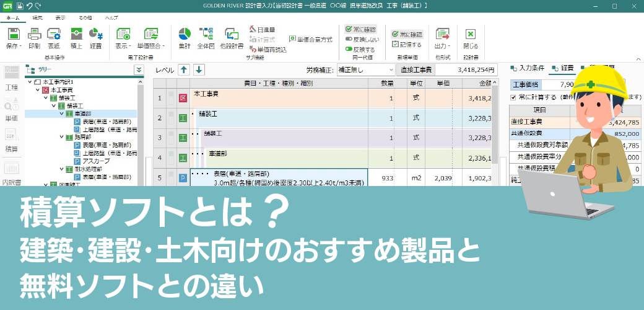The height and width of the screenshot is (310, 644).
Task: Click the tree panel double-chevron expander
Action: 139,70
